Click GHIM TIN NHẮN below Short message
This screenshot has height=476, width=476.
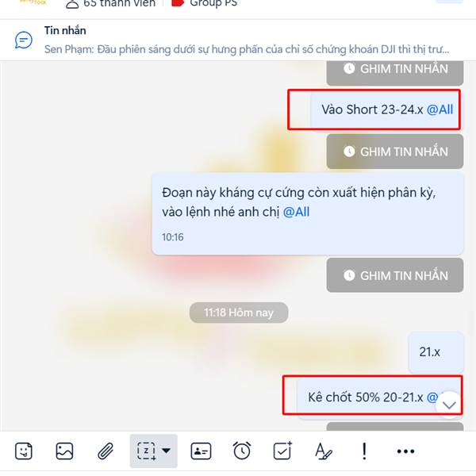(395, 152)
